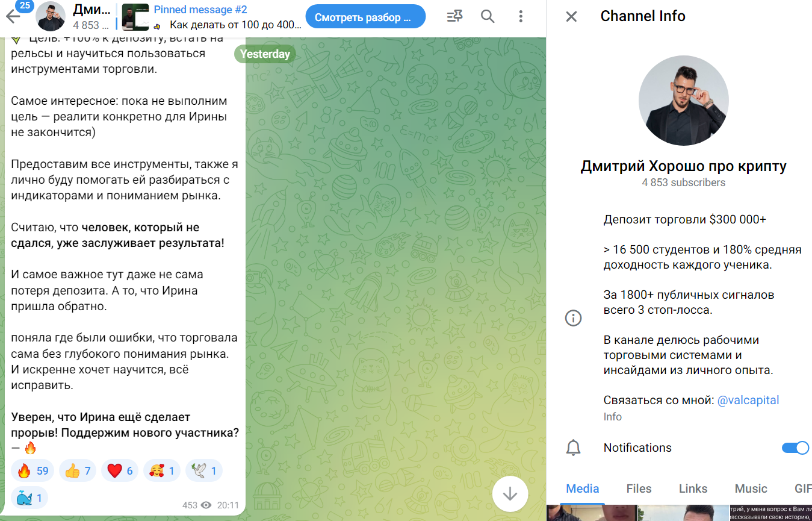Click the info circle icon in channel description
The image size is (812, 521).
tap(573, 318)
